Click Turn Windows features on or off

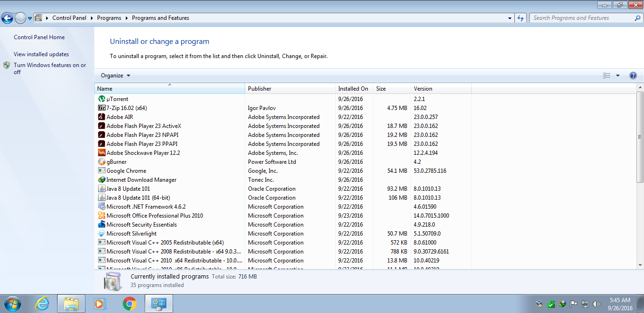point(50,68)
